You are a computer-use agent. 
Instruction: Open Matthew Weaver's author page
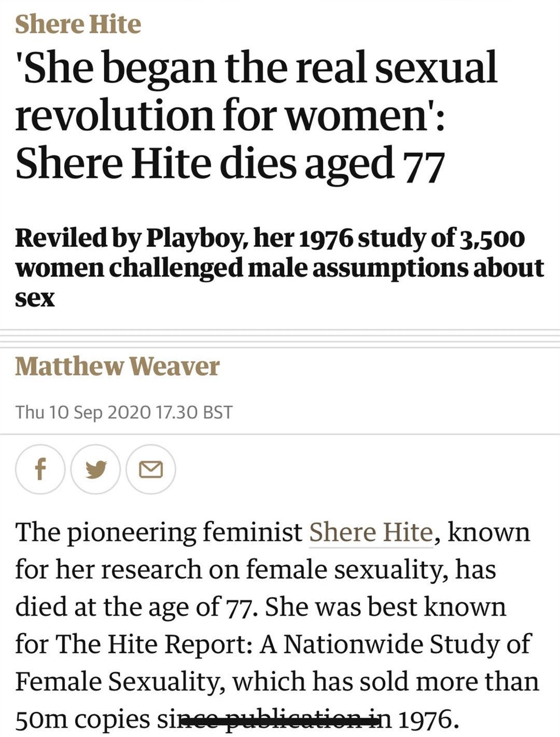coord(117,366)
